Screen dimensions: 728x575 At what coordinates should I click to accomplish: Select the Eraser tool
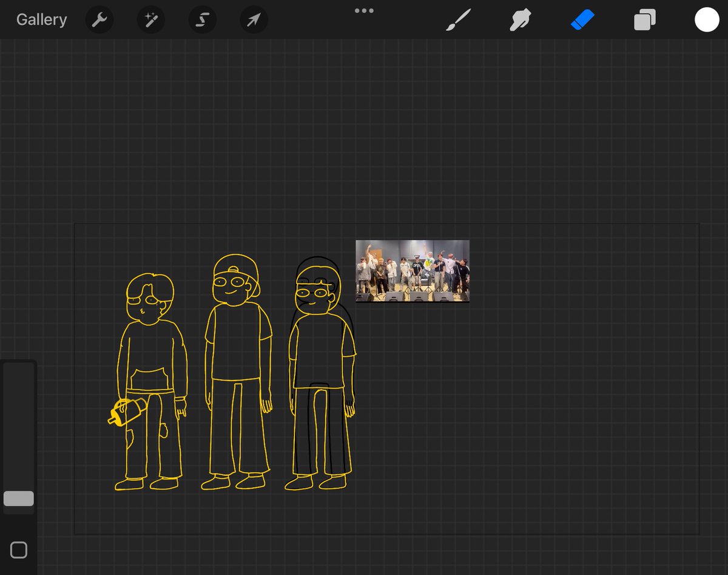(583, 20)
